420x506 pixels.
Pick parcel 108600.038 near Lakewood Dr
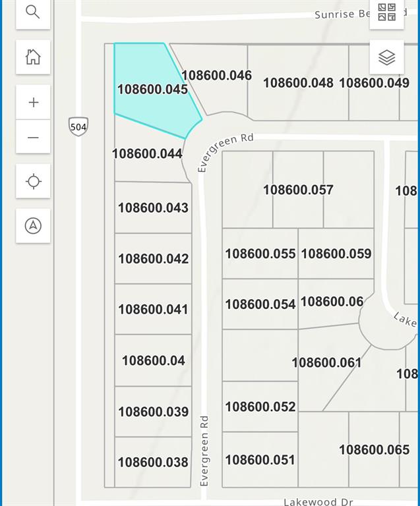[x=153, y=463]
